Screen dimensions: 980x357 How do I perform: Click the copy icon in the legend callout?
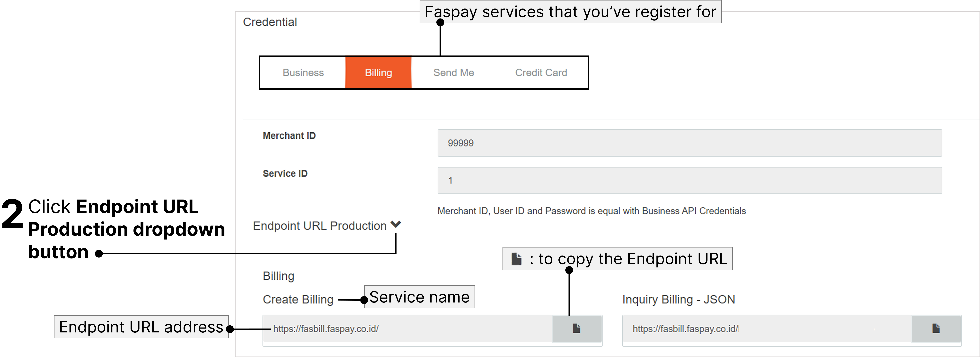coord(516,259)
